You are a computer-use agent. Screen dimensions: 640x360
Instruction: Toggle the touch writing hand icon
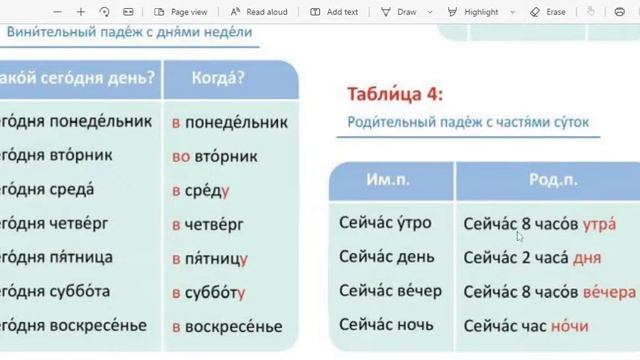tap(591, 12)
